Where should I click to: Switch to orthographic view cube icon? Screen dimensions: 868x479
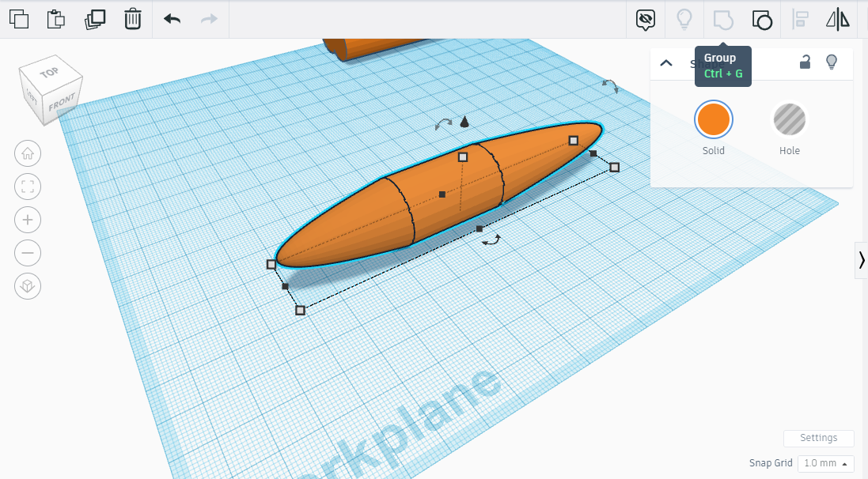pyautogui.click(x=28, y=286)
